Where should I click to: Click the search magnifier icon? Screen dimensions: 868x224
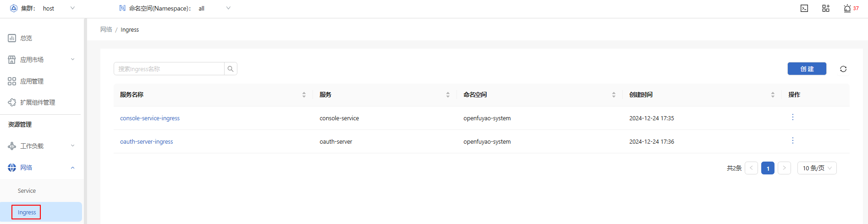[231, 69]
